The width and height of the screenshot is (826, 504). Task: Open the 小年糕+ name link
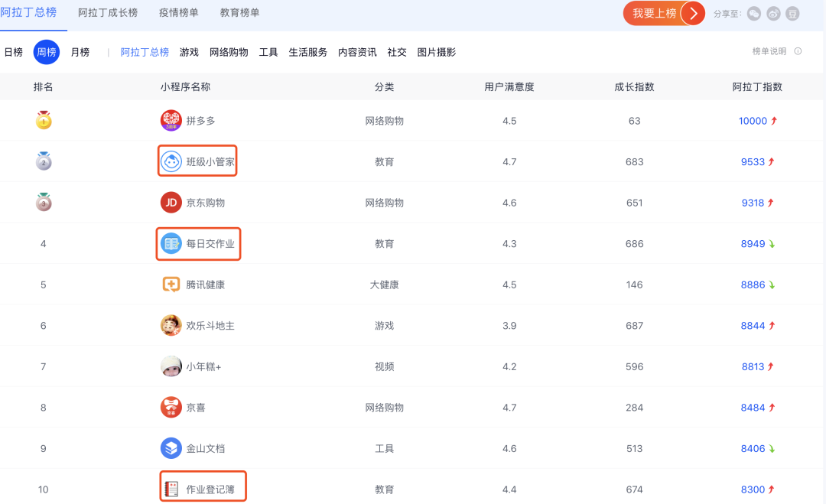(204, 366)
